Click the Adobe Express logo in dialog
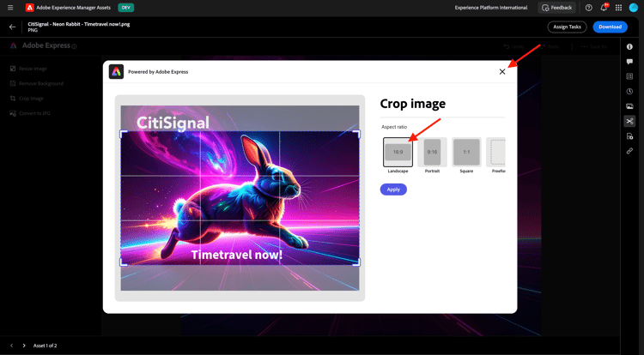 116,72
